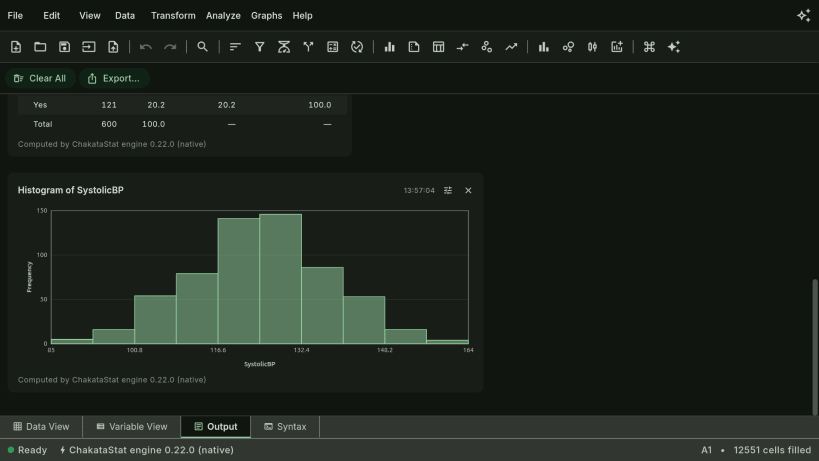
Task: Switch to the Data View tab
Action: click(x=41, y=427)
